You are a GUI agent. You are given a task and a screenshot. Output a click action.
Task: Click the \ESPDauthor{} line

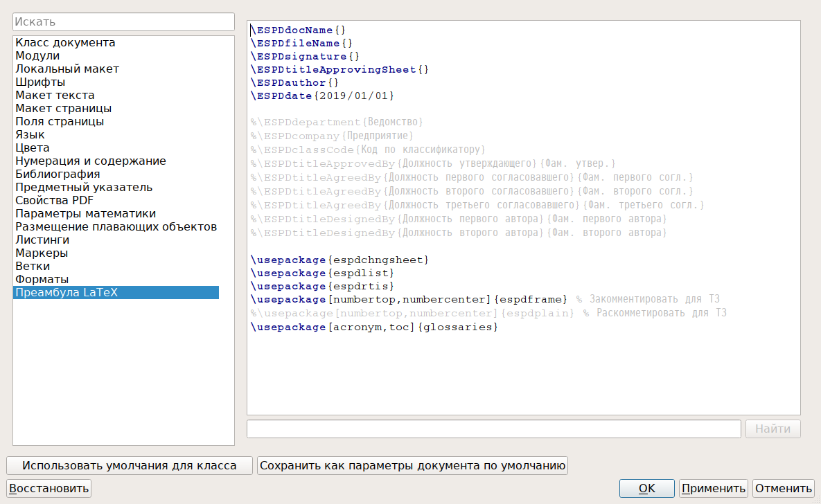click(294, 82)
